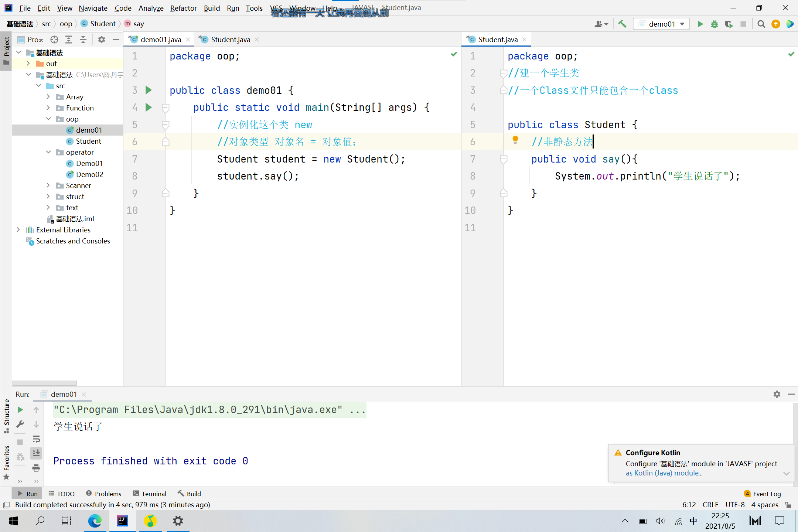
Task: Click the run gutter arrow beside the main method
Action: 149,108
